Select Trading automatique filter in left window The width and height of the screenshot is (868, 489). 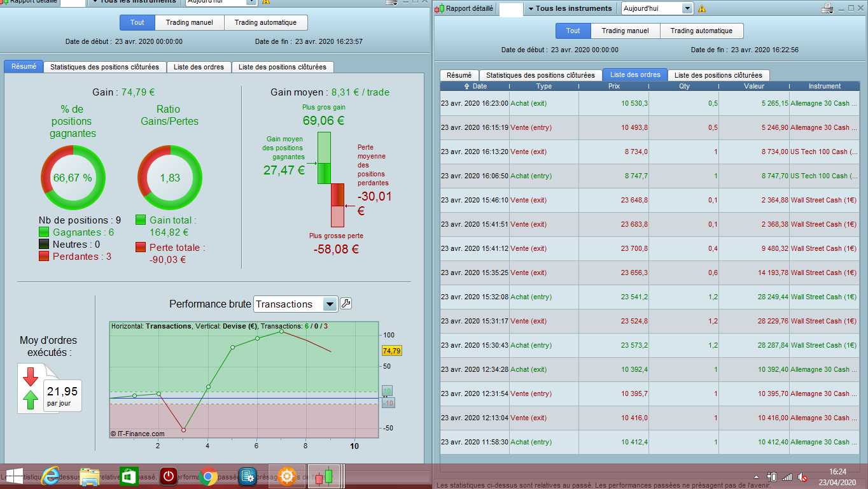tap(265, 22)
